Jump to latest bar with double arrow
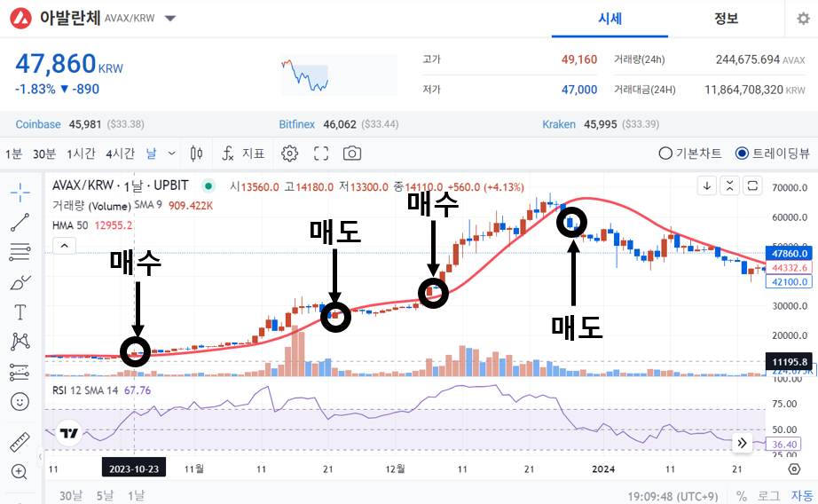The image size is (818, 504). click(x=742, y=444)
